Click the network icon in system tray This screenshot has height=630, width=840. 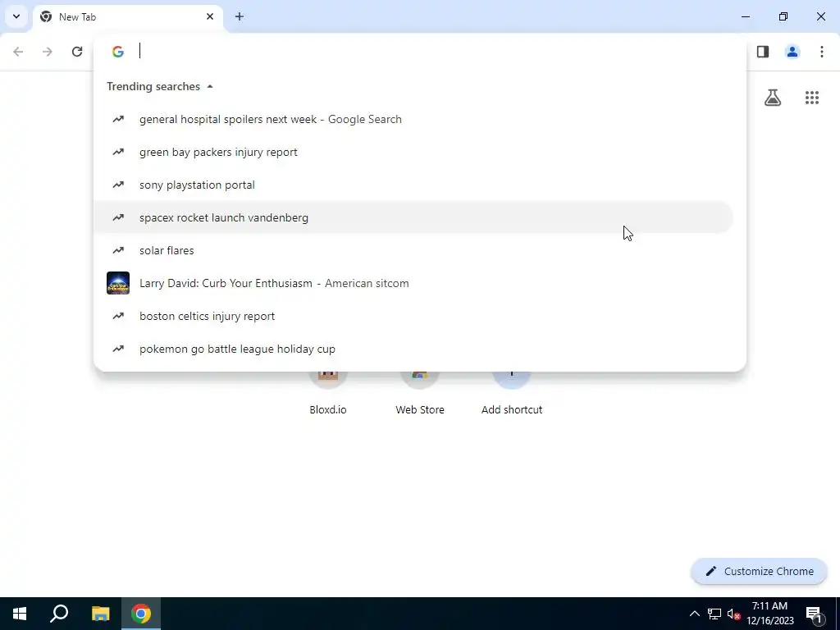[x=714, y=614]
